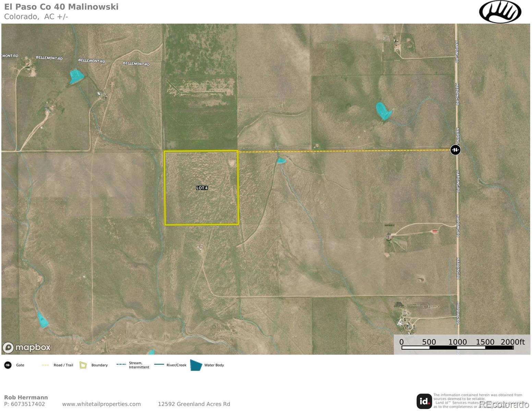Click the water body pond near Bellemont Rd
This screenshot has height=411, width=532.
pyautogui.click(x=76, y=76)
